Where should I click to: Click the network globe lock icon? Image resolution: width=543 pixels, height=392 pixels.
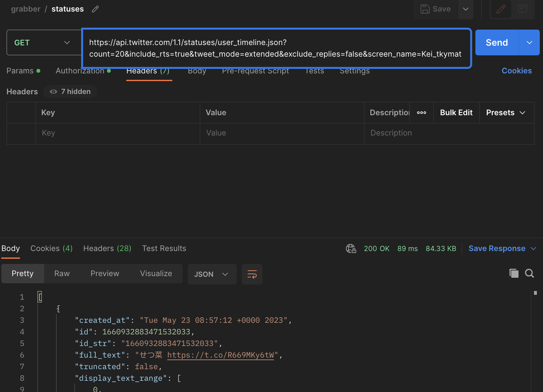[351, 248]
